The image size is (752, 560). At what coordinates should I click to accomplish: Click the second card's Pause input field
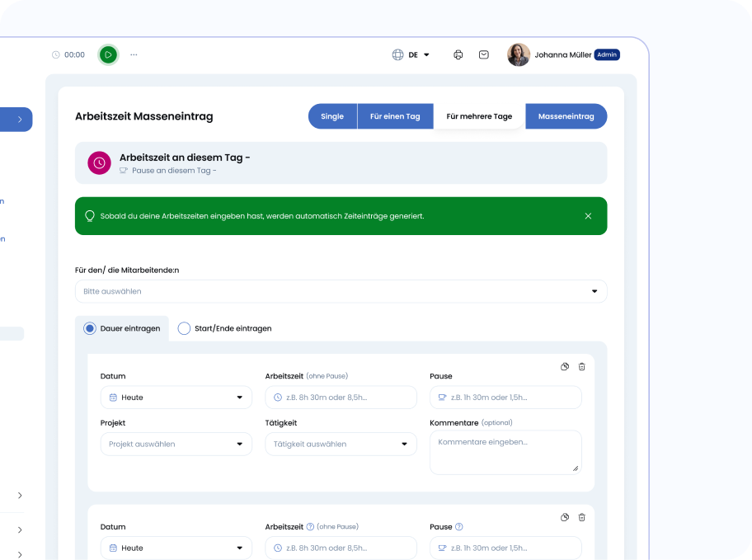[505, 548]
